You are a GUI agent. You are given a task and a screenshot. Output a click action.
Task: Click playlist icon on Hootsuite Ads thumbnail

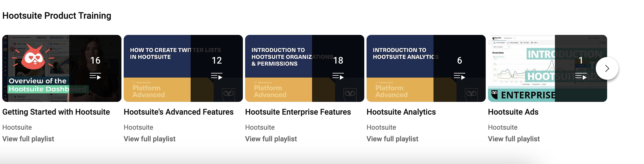pos(581,76)
